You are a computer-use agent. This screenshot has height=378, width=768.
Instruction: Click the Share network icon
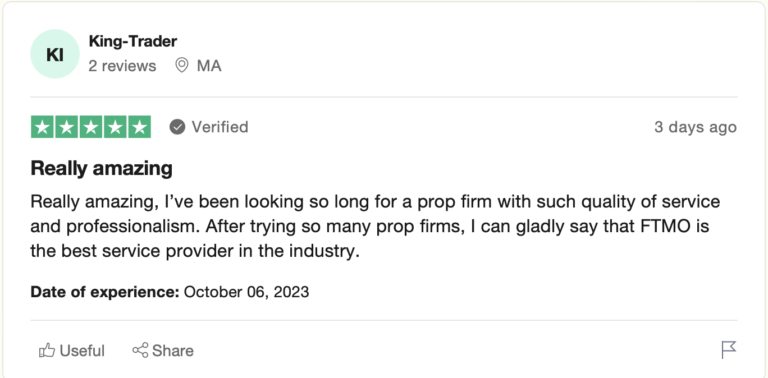(x=140, y=351)
